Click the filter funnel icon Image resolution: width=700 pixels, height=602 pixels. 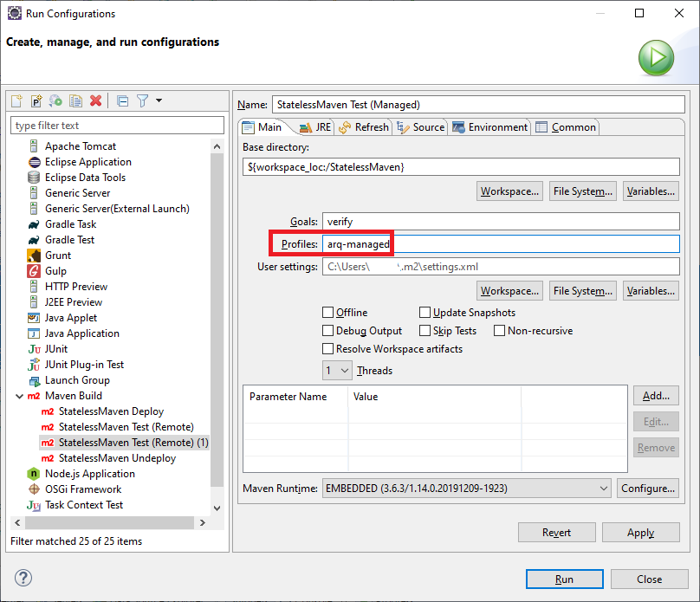143,101
